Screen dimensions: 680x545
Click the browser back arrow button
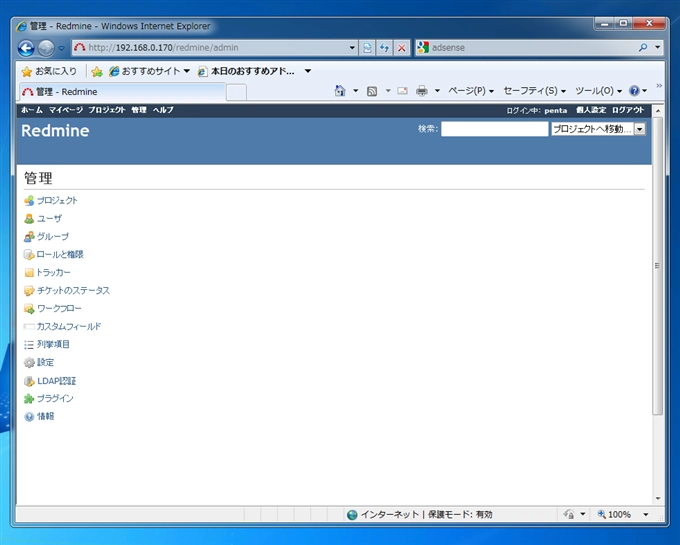26,48
